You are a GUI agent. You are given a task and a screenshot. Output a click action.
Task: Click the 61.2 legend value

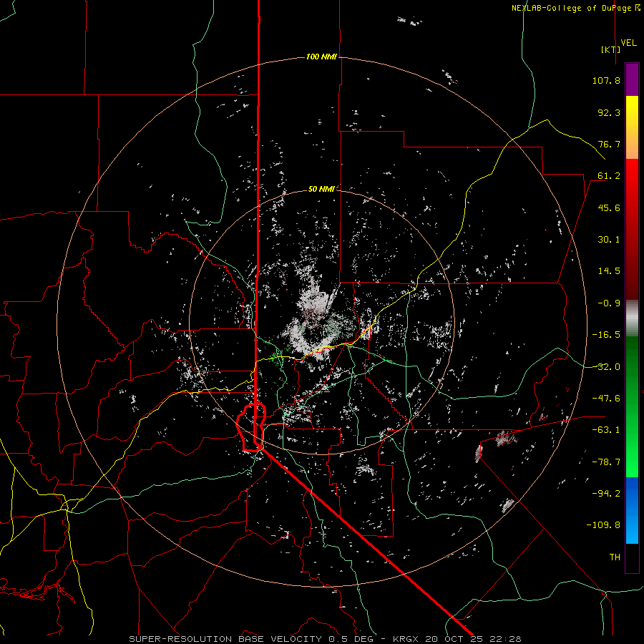(609, 176)
